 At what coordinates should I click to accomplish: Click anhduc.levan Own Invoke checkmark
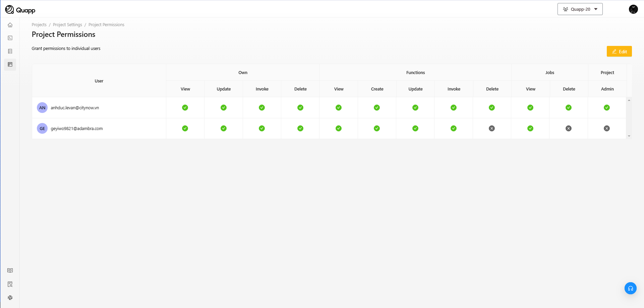(x=262, y=108)
